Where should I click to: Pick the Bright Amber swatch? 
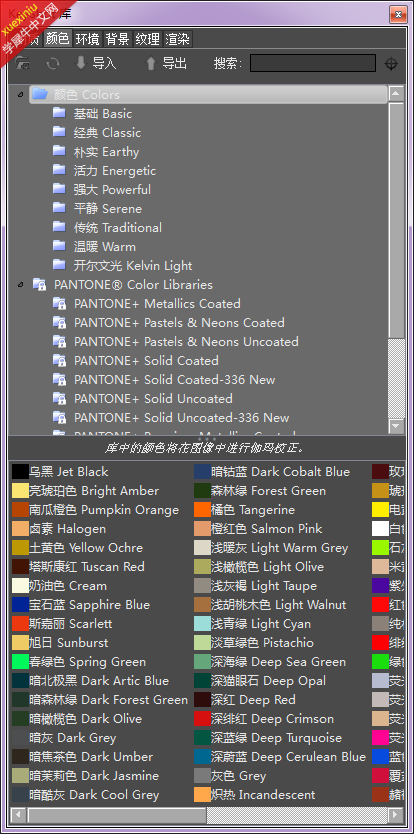click(x=20, y=490)
